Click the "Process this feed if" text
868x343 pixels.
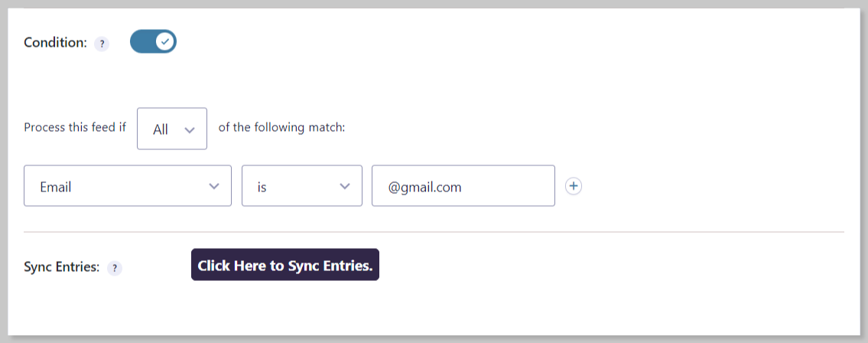(75, 127)
